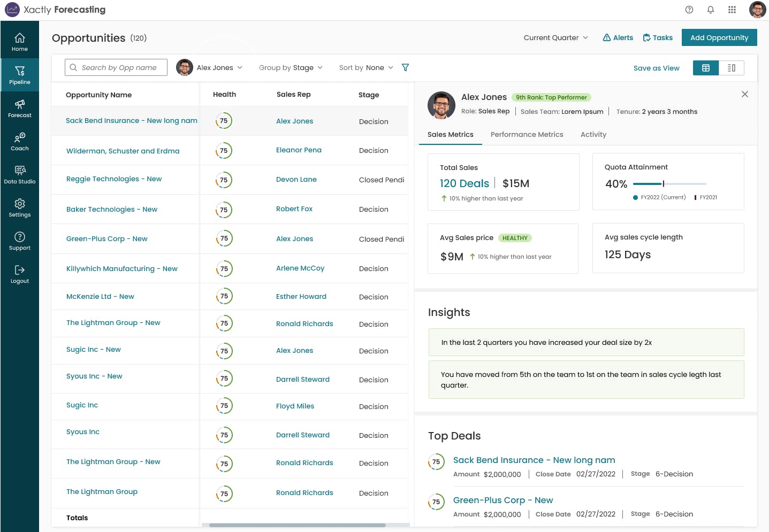This screenshot has height=532, width=769.
Task: Open Sort by None dropdown
Action: click(x=366, y=67)
